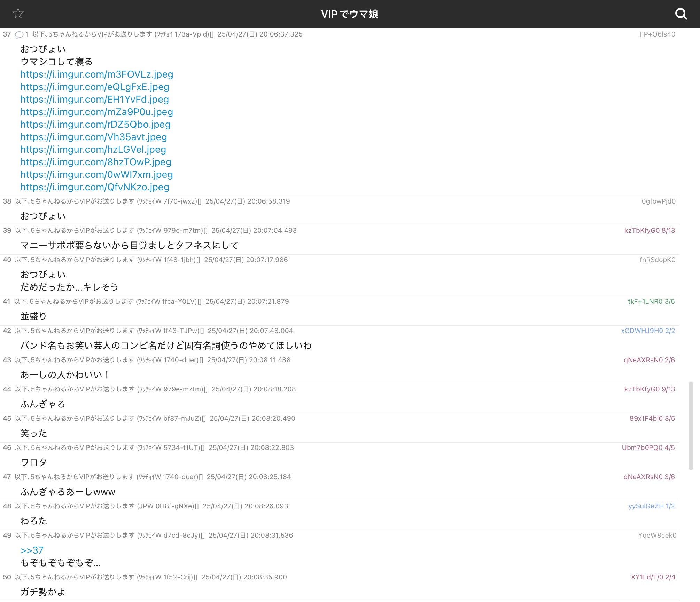
Task: Tap user ID tkF+1LNR0 3/5
Action: coord(651,301)
